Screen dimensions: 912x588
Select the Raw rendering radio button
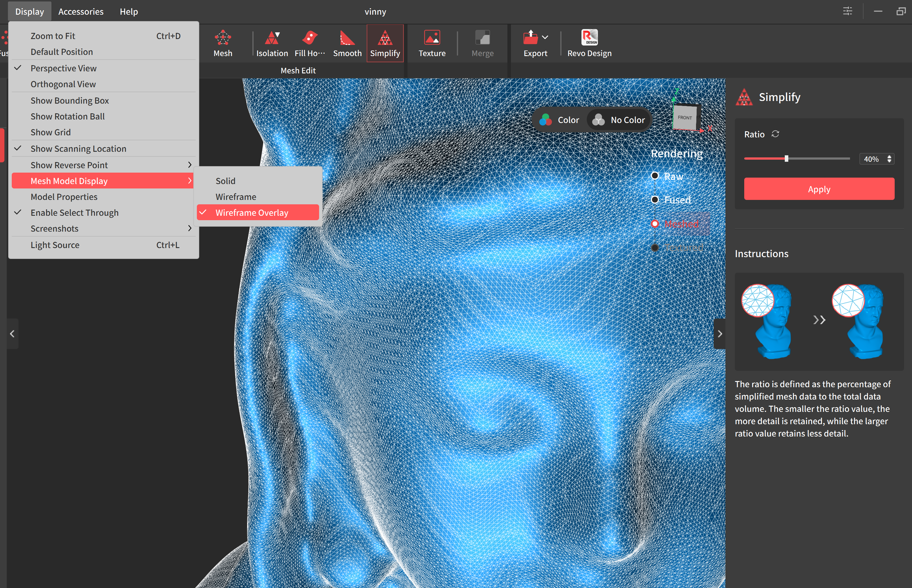coord(655,176)
